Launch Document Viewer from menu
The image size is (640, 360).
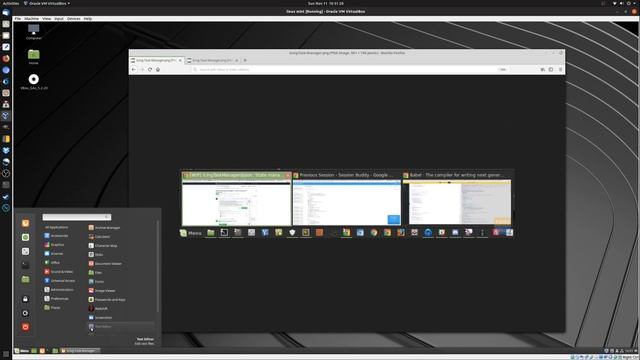tap(105, 264)
